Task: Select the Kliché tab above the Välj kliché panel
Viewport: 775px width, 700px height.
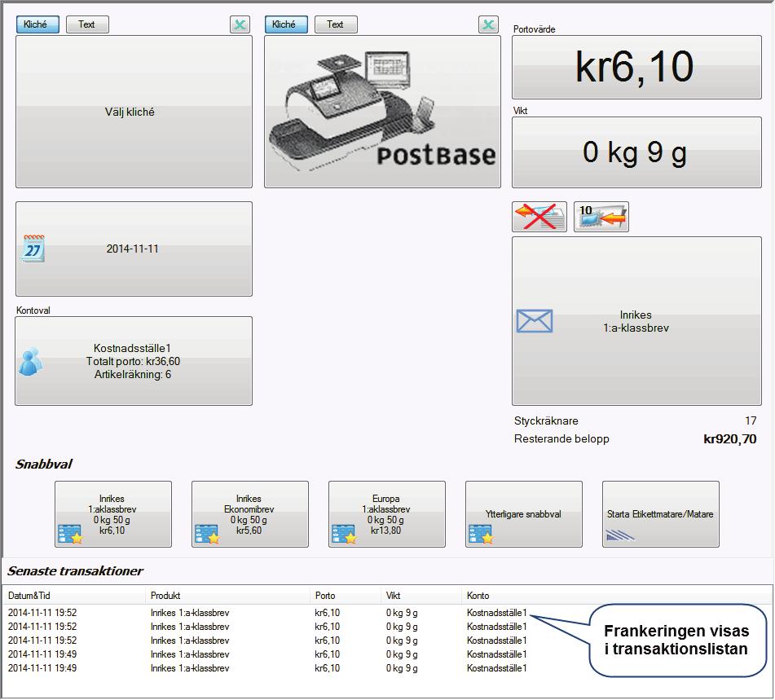Action: [37, 24]
